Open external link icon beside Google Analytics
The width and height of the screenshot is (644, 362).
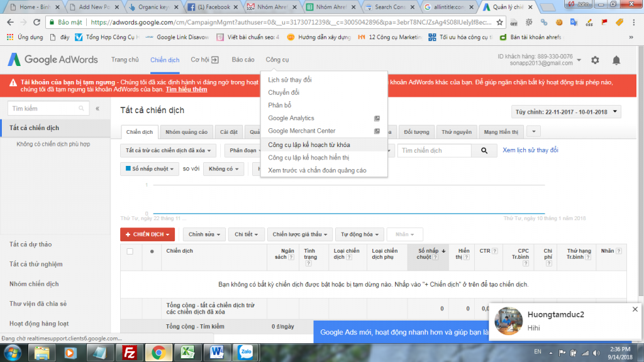(377, 118)
